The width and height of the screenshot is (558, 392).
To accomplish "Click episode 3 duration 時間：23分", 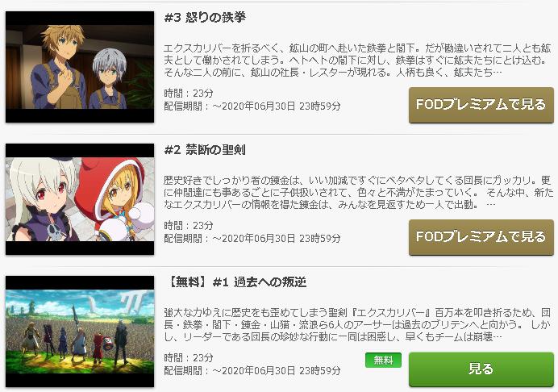I will tap(189, 94).
